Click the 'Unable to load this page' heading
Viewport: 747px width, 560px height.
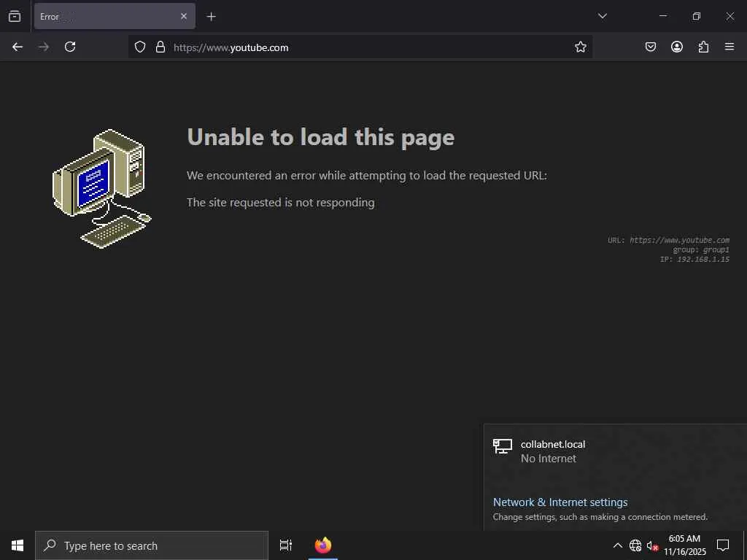tap(321, 138)
